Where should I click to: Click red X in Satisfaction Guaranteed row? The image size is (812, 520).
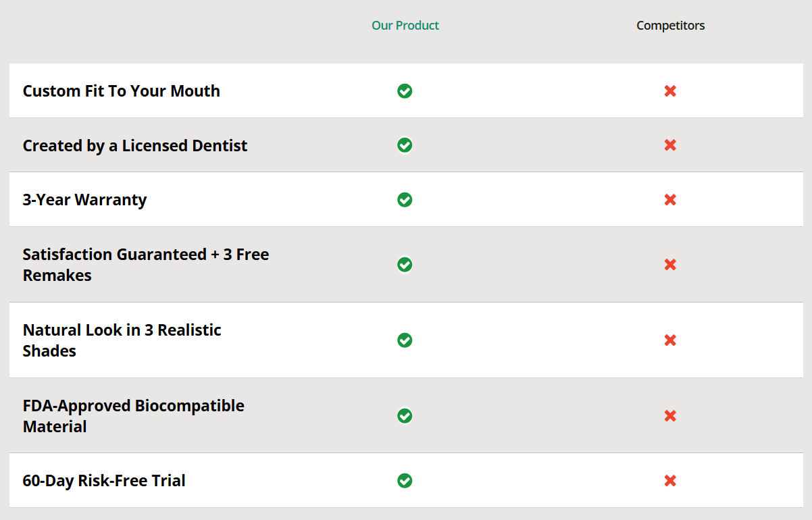pyautogui.click(x=670, y=265)
